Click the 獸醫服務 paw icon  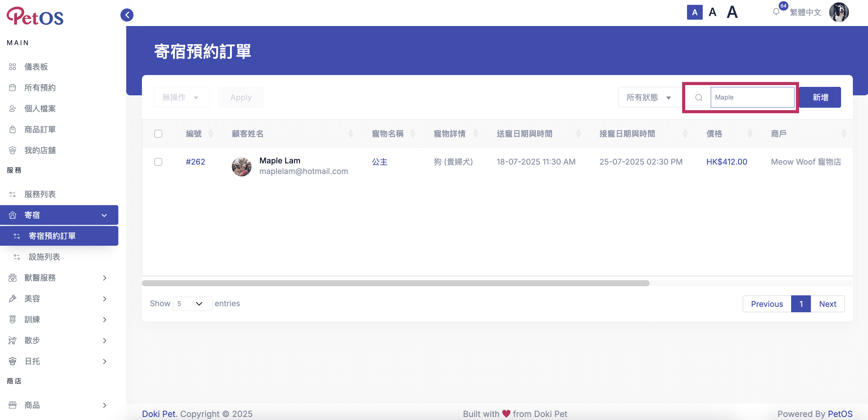click(12, 277)
